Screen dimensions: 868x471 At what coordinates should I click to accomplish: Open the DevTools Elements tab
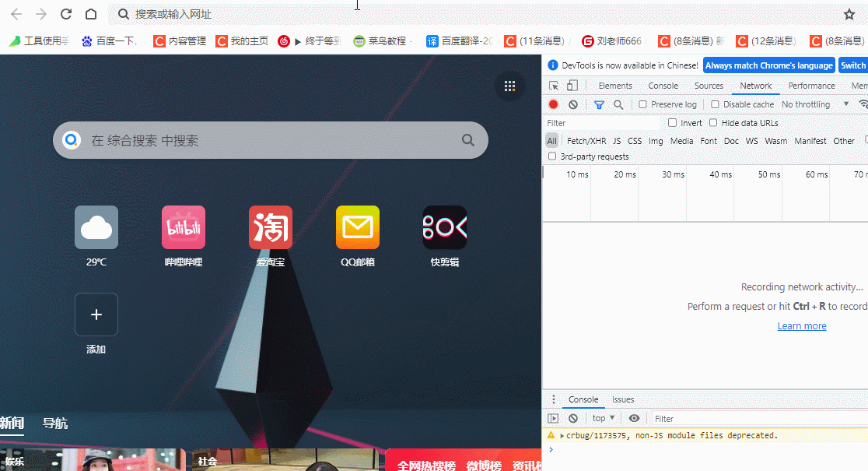(615, 86)
